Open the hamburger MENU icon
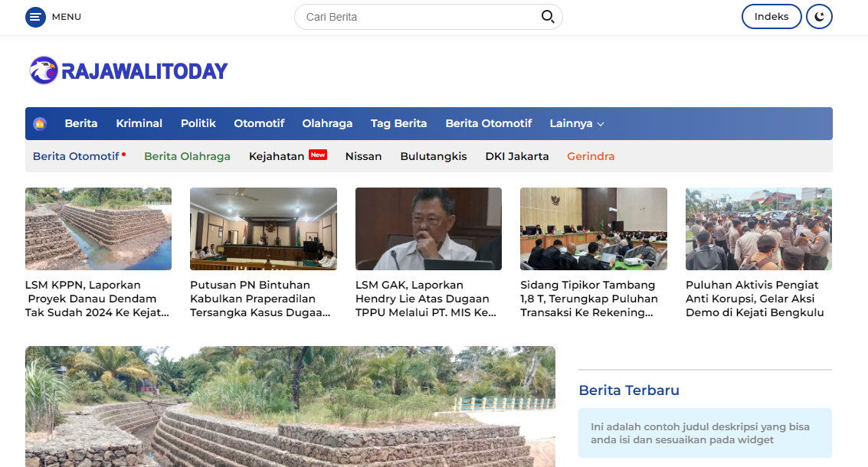The image size is (868, 467). point(35,16)
